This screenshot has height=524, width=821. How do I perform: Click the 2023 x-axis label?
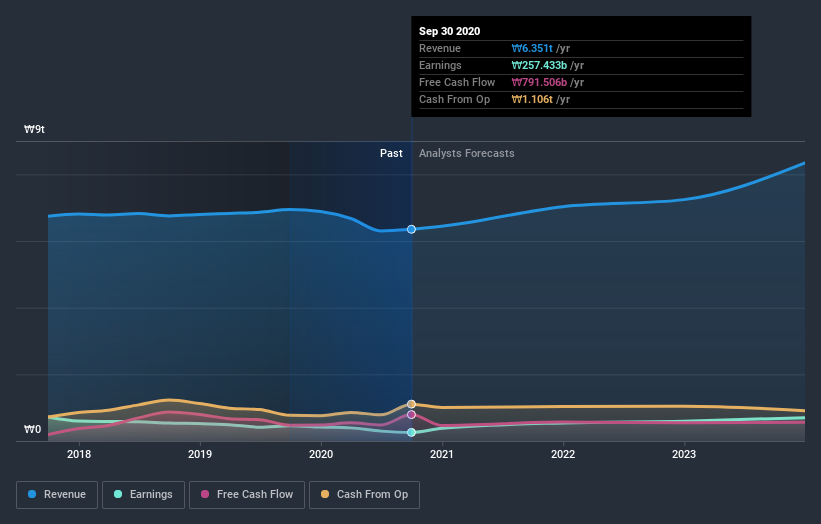684,454
